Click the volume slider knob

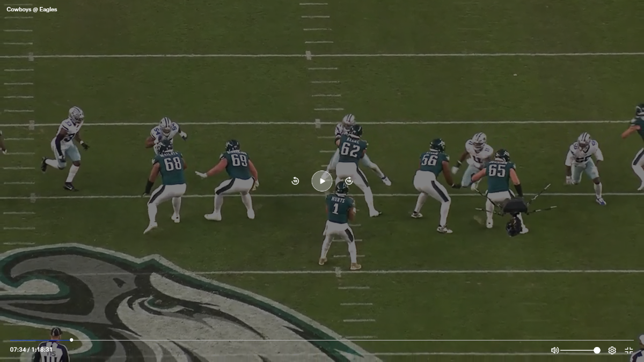597,350
